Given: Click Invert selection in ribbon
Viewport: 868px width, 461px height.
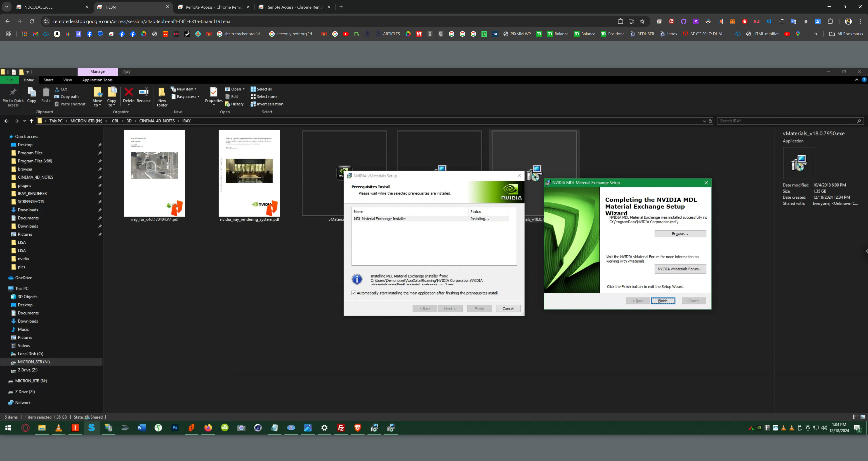Looking at the screenshot, I should [267, 104].
